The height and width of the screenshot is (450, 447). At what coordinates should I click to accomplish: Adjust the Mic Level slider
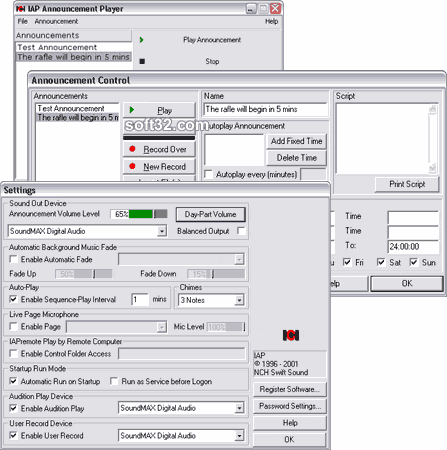tap(227, 327)
